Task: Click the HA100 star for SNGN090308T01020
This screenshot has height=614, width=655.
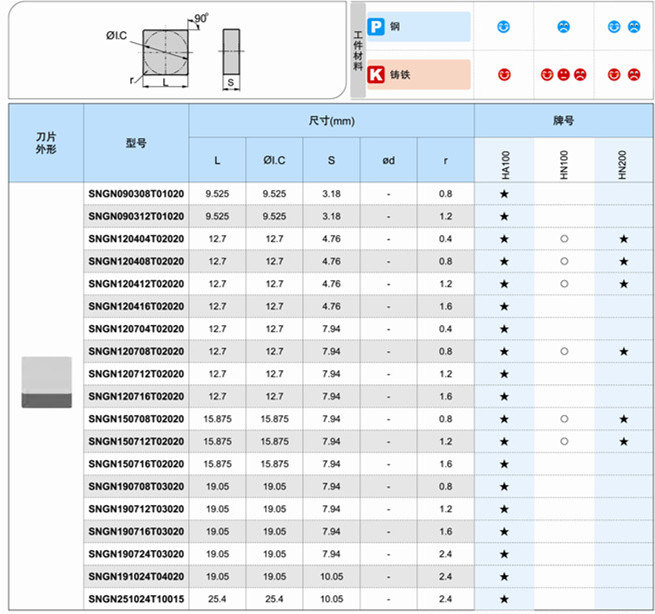Action: [x=504, y=192]
